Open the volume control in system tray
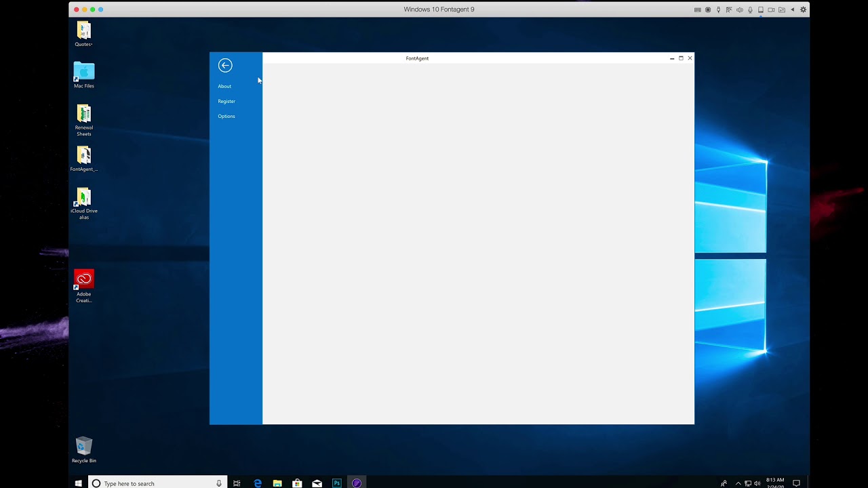This screenshot has width=868, height=488. (757, 484)
